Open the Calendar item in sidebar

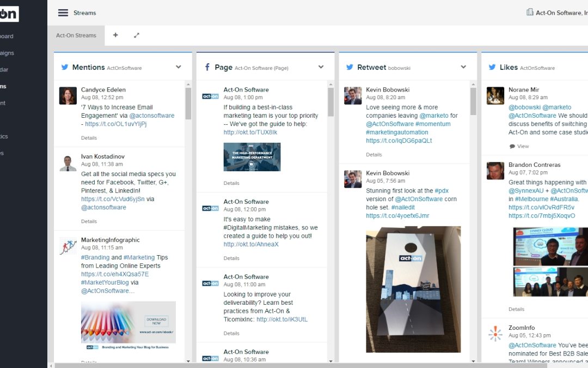pyautogui.click(x=4, y=69)
